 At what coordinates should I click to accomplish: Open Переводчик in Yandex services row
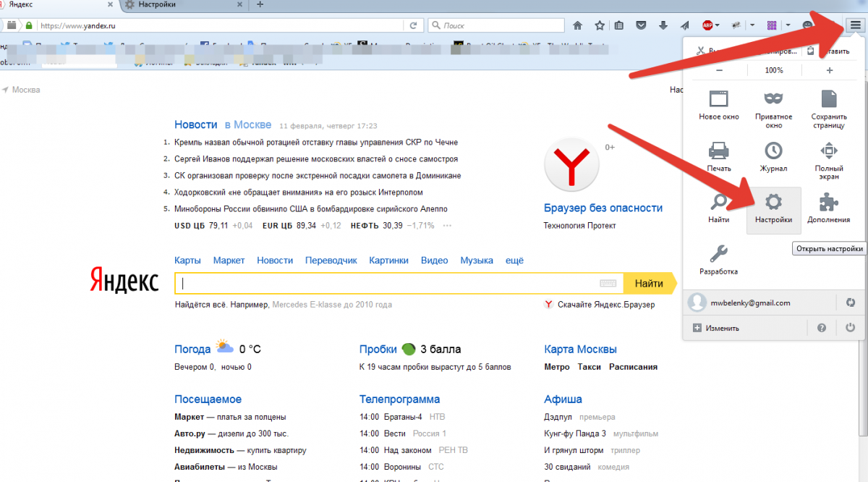pyautogui.click(x=331, y=260)
